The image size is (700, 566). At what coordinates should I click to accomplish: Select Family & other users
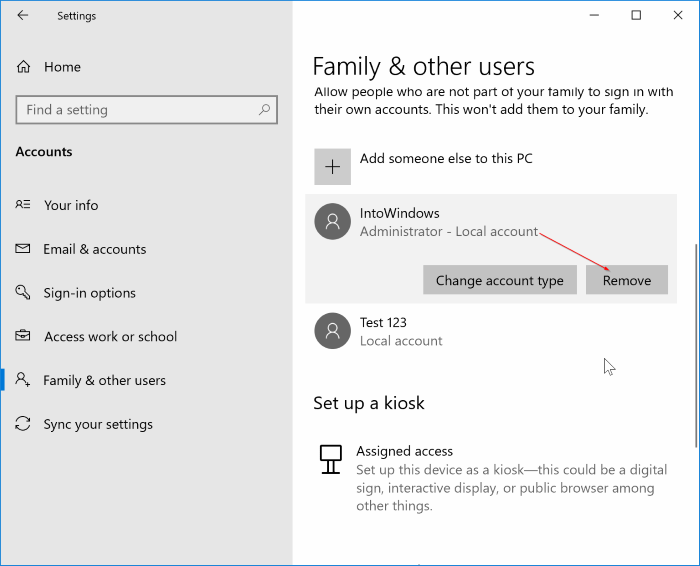tap(146, 380)
